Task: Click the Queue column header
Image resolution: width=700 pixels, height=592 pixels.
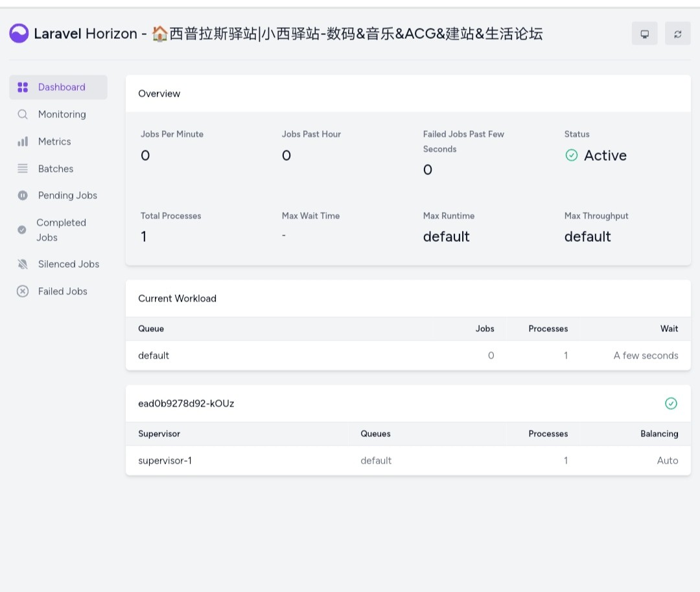Action: tap(151, 329)
